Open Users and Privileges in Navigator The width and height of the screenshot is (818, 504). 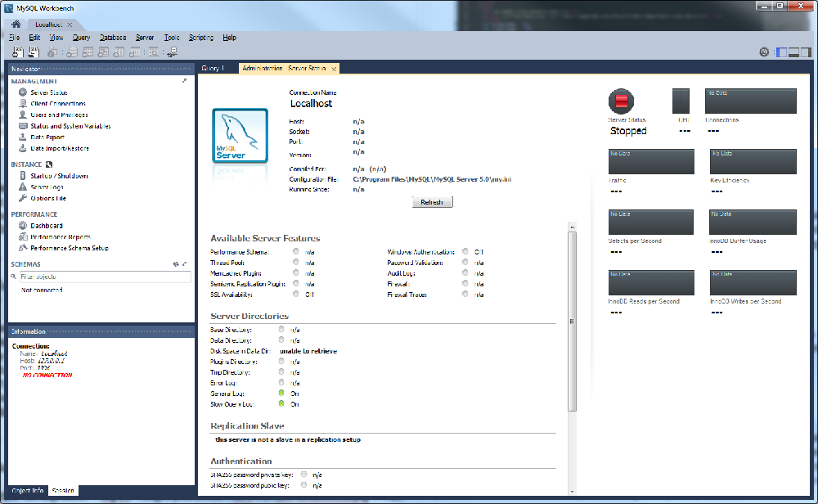click(x=59, y=115)
